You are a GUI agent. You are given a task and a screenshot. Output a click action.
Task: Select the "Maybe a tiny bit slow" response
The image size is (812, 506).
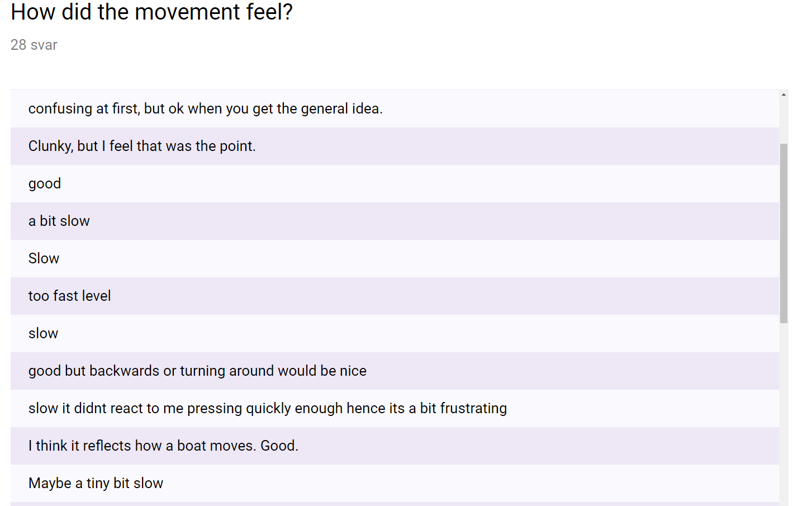[96, 483]
